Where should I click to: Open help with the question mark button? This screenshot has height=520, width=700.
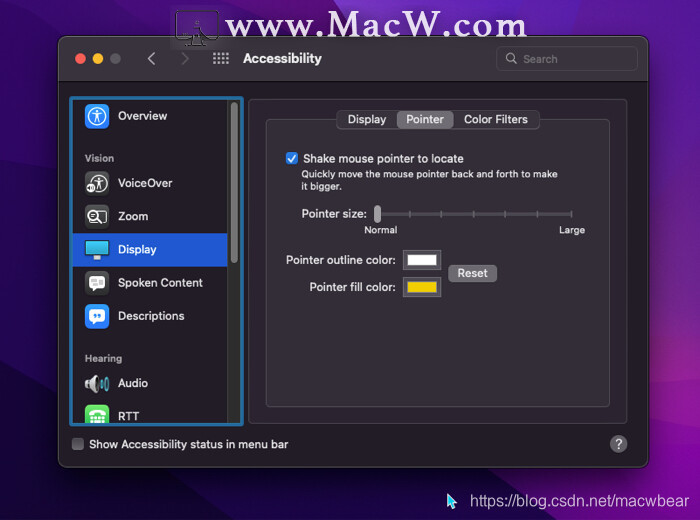(x=618, y=444)
